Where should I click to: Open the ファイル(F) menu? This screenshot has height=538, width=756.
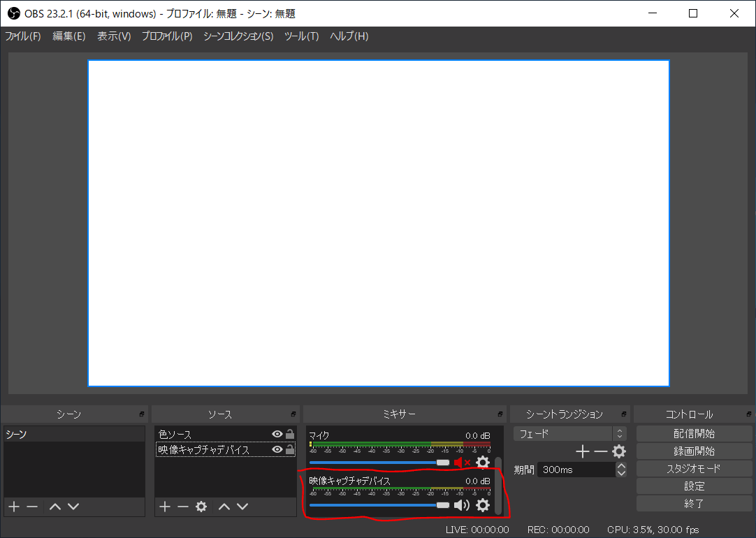click(x=23, y=36)
